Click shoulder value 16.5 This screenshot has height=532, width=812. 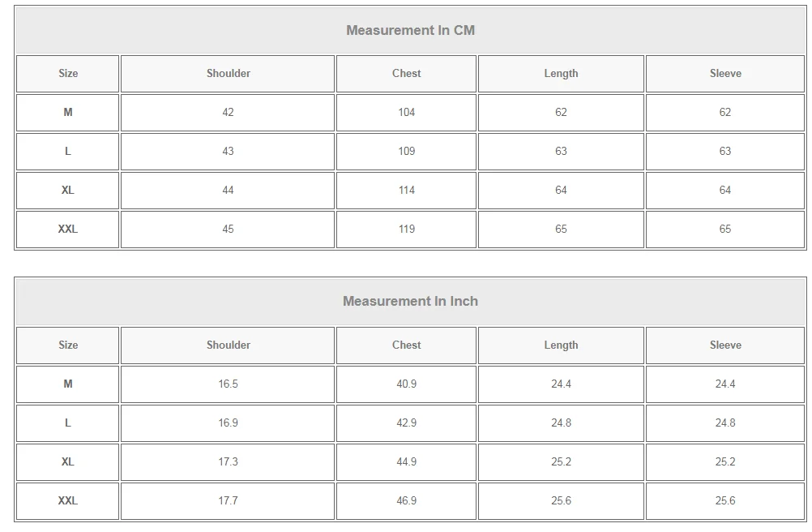(x=228, y=384)
